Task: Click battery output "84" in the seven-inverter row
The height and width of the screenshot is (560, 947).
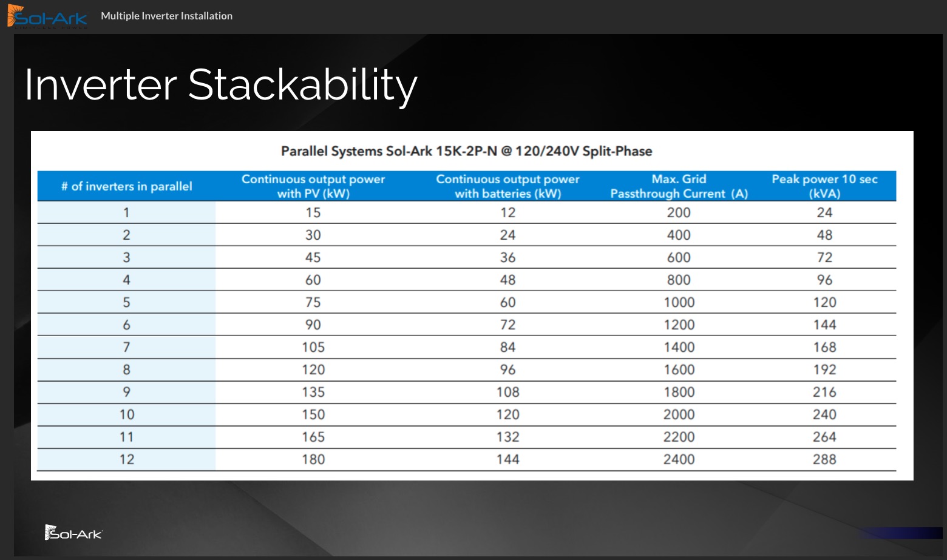Action: (507, 347)
